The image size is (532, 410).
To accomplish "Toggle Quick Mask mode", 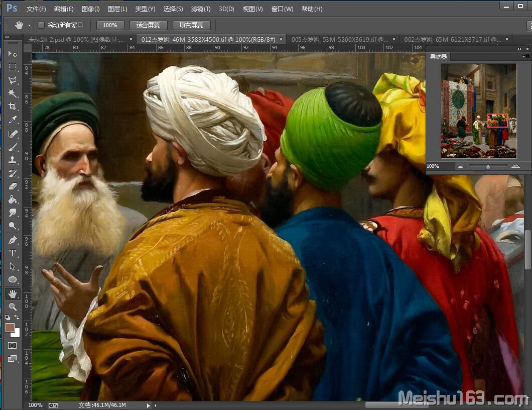I will (x=12, y=346).
